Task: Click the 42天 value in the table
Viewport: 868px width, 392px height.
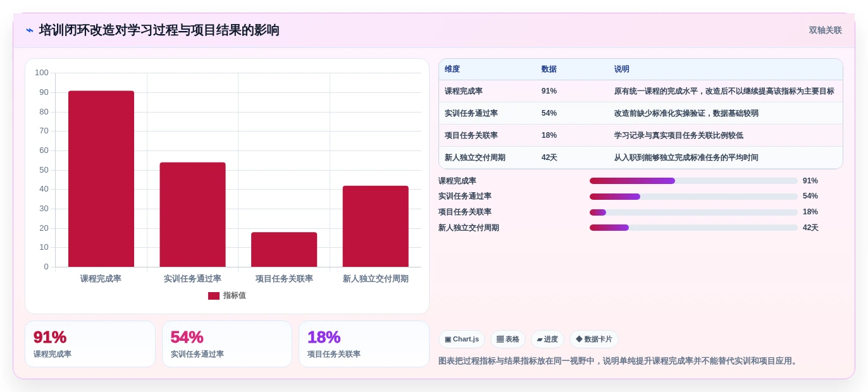Action: point(549,157)
